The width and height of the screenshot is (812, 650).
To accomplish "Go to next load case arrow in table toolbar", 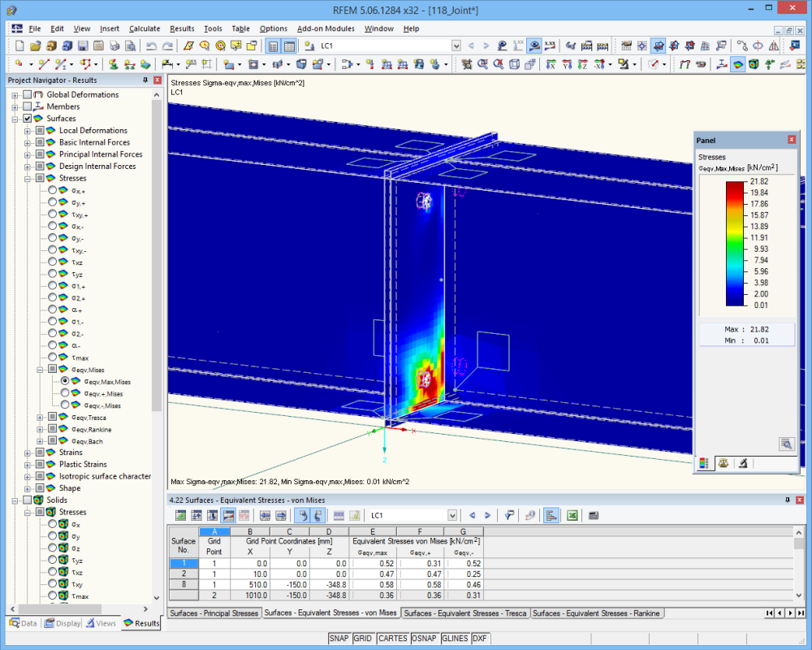I will 487,515.
